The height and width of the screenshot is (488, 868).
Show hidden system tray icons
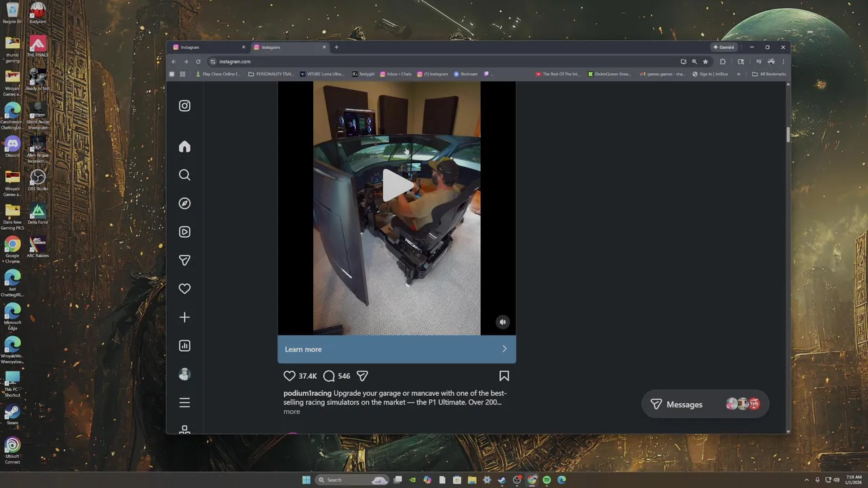click(x=806, y=480)
